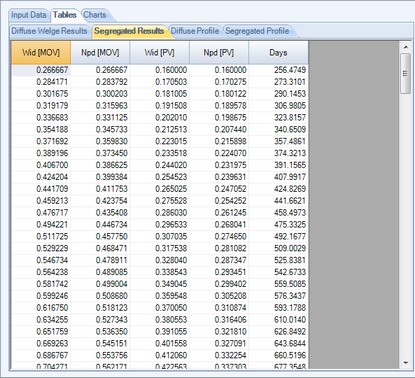Select cell 0.441709 in Wid [MOV] column
The height and width of the screenshot is (378, 415).
(41, 189)
